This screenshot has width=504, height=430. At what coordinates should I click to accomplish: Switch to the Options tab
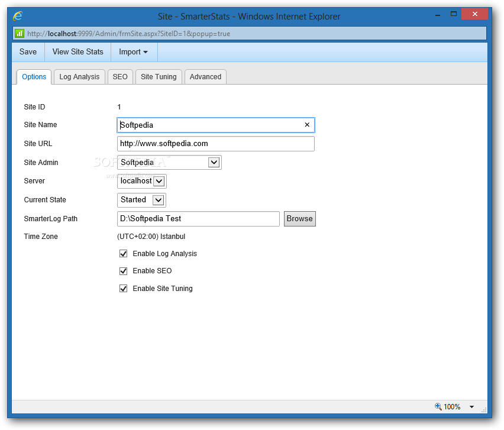point(34,77)
